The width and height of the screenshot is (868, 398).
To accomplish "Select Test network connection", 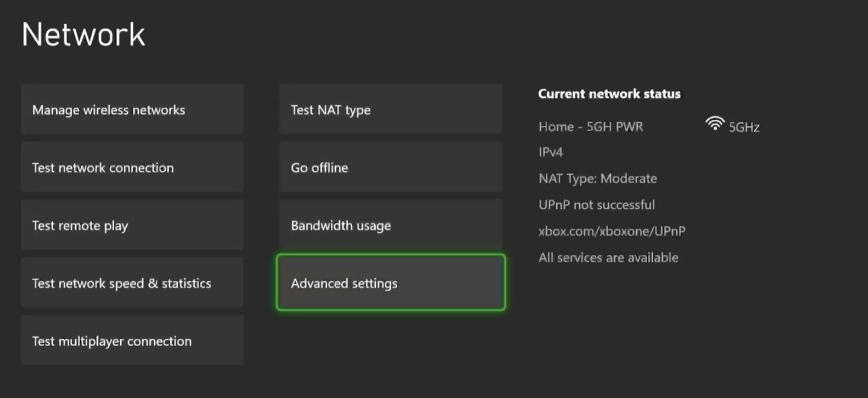I will click(132, 167).
